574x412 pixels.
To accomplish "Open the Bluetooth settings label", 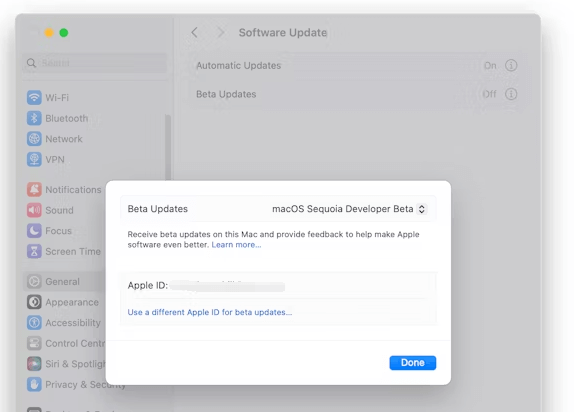I will [67, 118].
